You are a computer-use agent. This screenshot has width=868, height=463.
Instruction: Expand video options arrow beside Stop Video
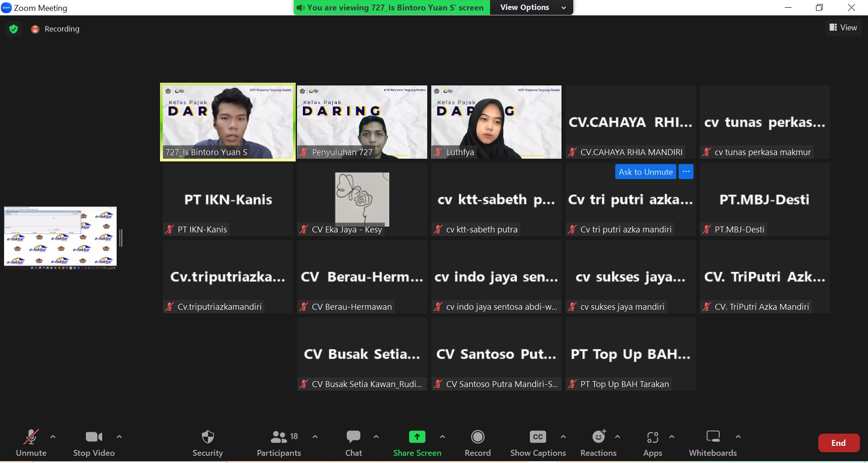point(119,437)
